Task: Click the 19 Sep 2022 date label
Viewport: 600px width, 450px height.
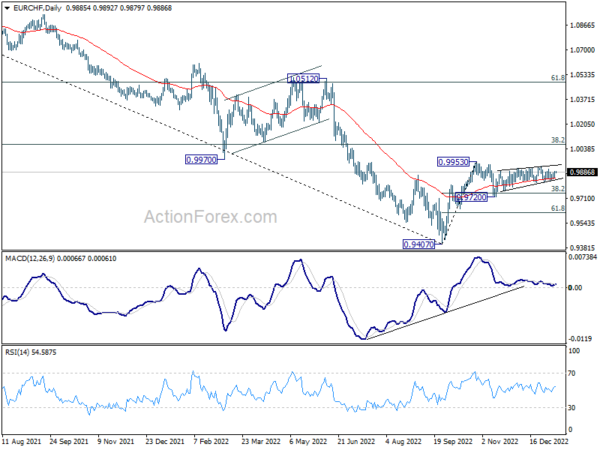Action: click(453, 441)
